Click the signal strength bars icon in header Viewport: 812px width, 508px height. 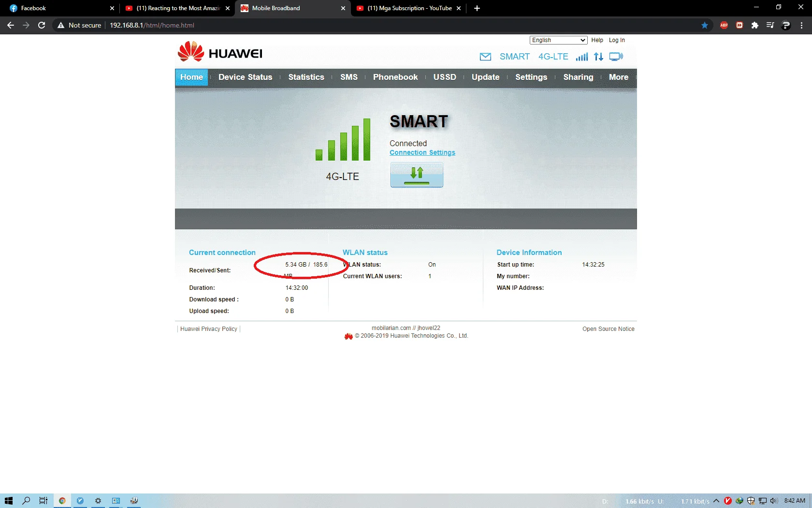click(582, 57)
